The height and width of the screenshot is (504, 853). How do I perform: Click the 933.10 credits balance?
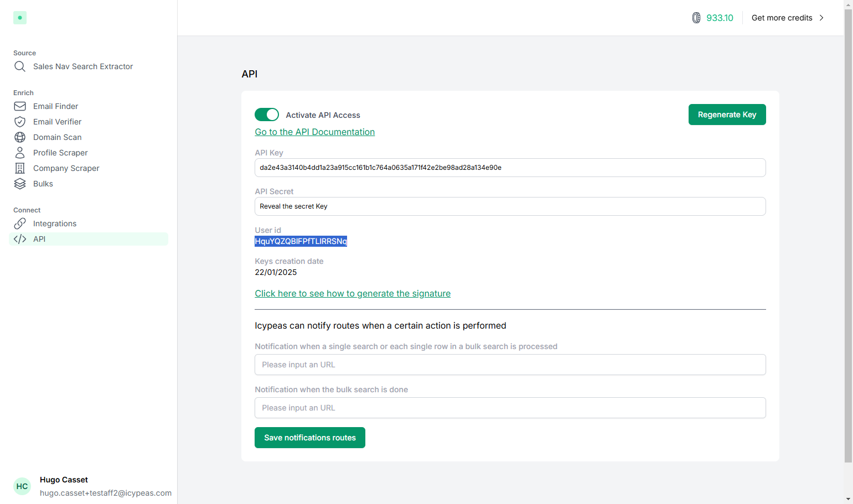point(720,18)
